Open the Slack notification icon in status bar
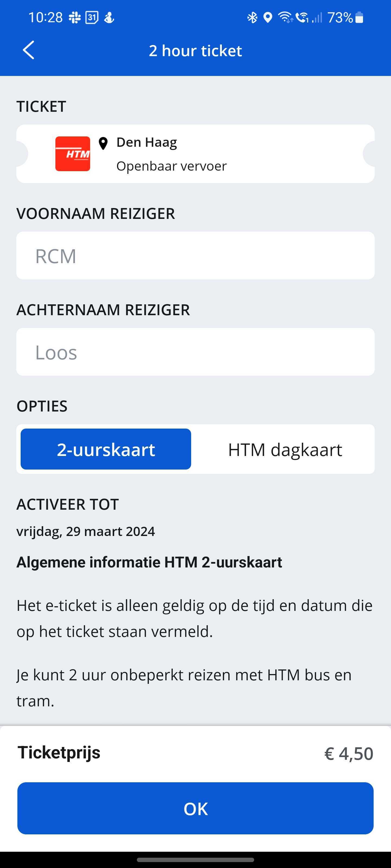This screenshot has height=868, width=391. click(75, 18)
